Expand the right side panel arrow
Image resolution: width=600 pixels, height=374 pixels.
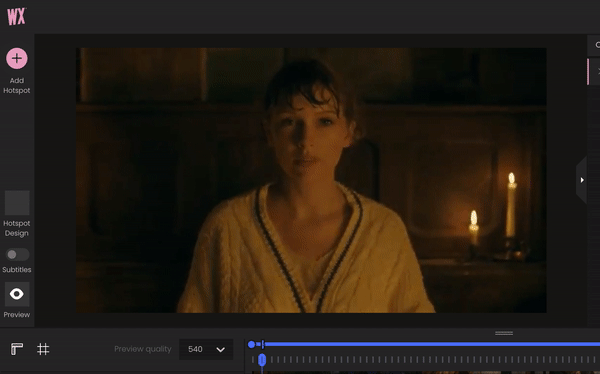(x=582, y=180)
